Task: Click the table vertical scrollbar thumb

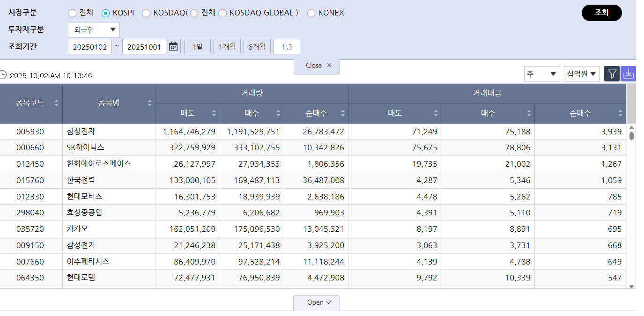Action: point(631,136)
